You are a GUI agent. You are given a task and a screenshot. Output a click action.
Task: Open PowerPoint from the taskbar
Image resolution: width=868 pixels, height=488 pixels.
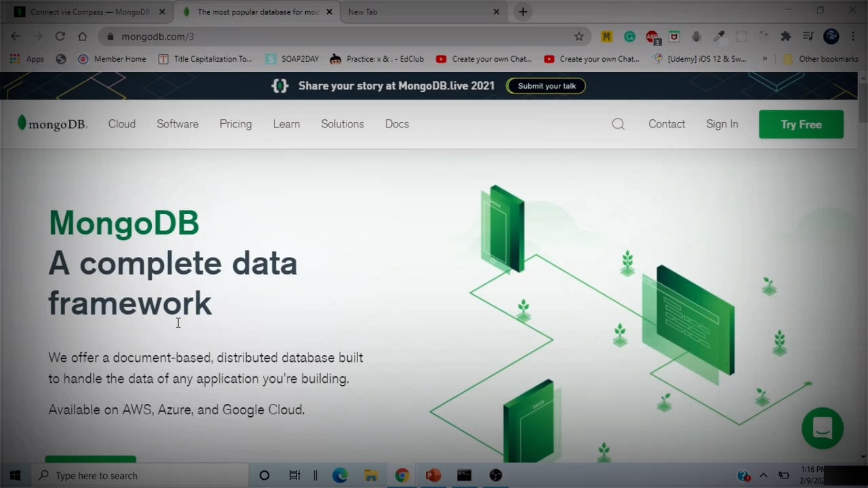point(433,475)
